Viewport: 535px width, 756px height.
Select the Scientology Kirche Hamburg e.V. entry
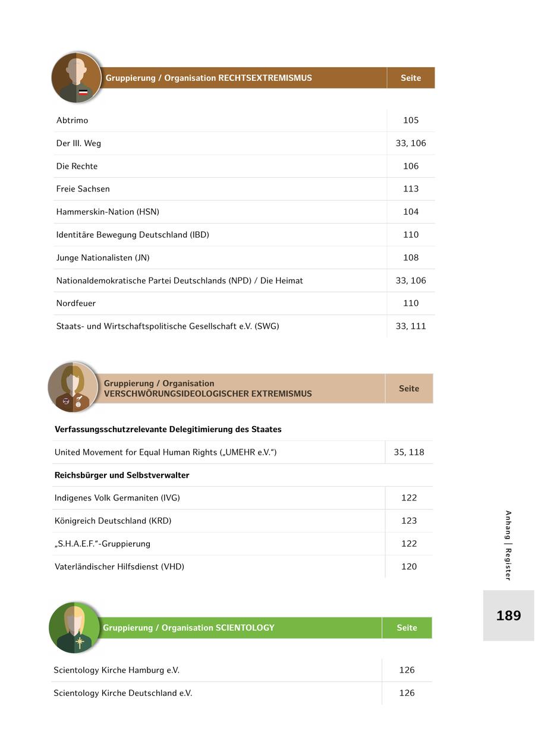[x=117, y=670]
